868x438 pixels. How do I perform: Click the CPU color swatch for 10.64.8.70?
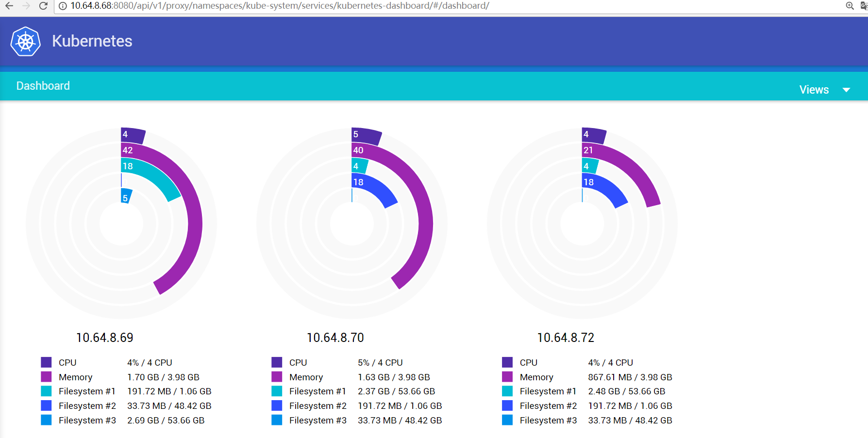point(277,362)
